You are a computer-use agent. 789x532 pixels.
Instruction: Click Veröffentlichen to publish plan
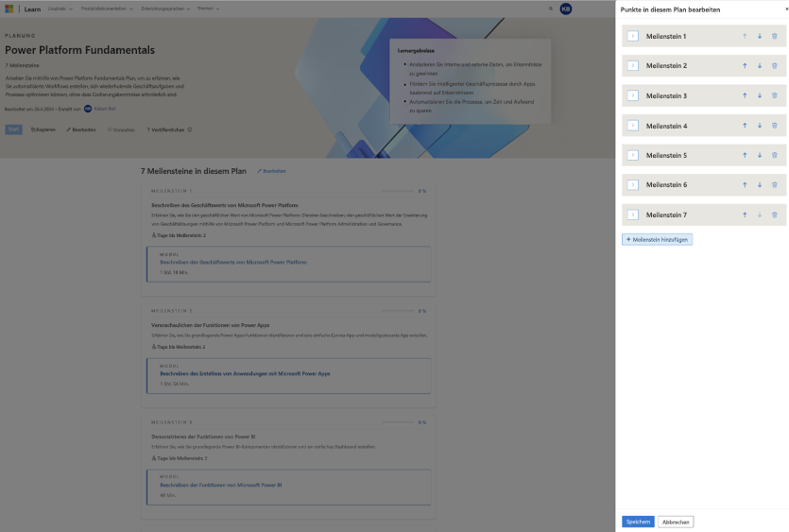pos(165,129)
